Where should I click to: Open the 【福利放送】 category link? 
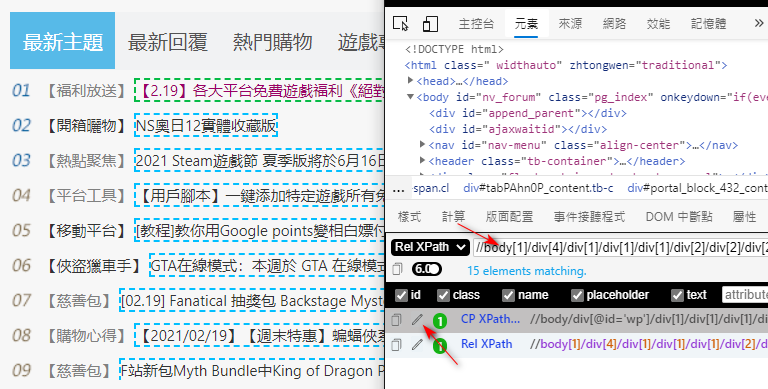(86, 91)
